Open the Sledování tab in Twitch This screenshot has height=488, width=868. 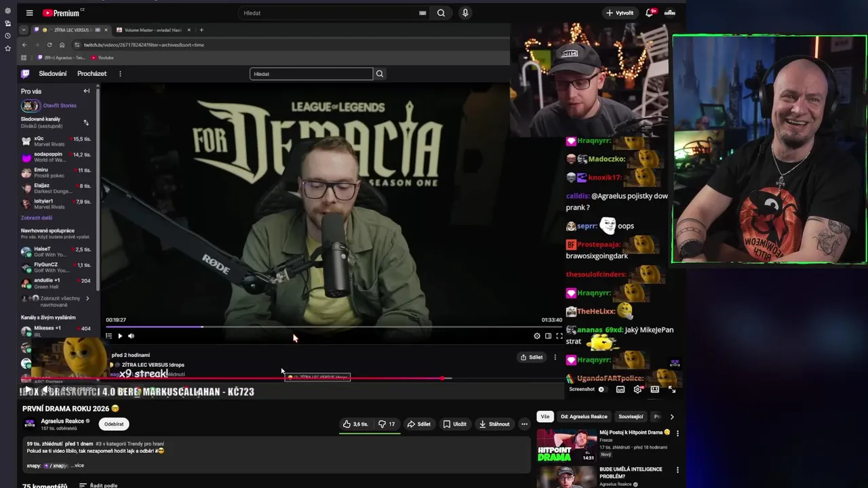tap(53, 74)
